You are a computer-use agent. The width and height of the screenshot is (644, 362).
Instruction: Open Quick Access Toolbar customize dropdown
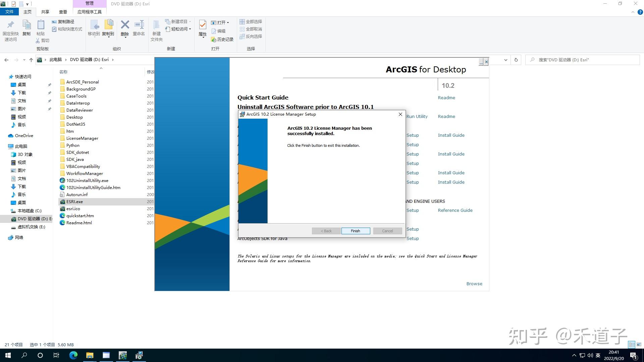[27, 4]
